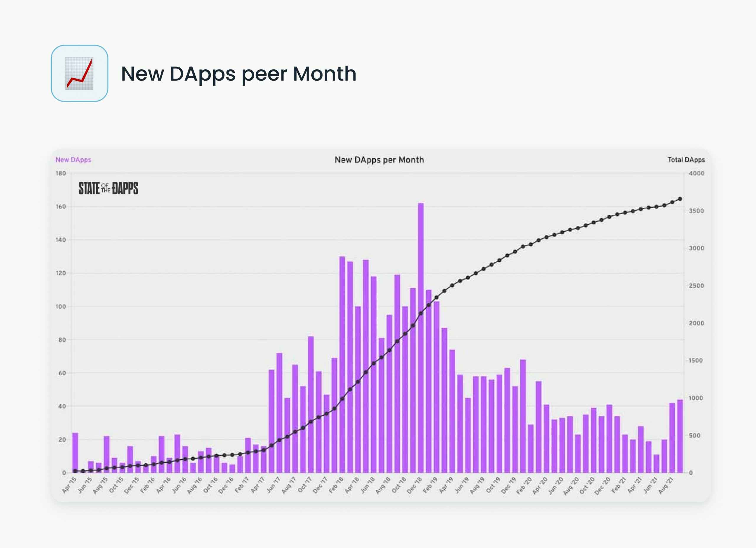Viewport: 756px width, 548px height.
Task: Click the Aug '15 x-axis label
Action: (100, 485)
